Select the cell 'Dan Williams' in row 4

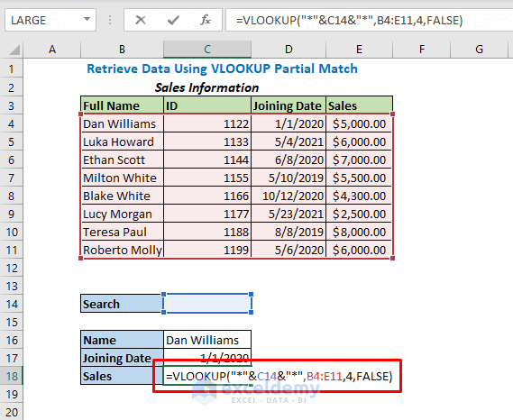tap(122, 124)
